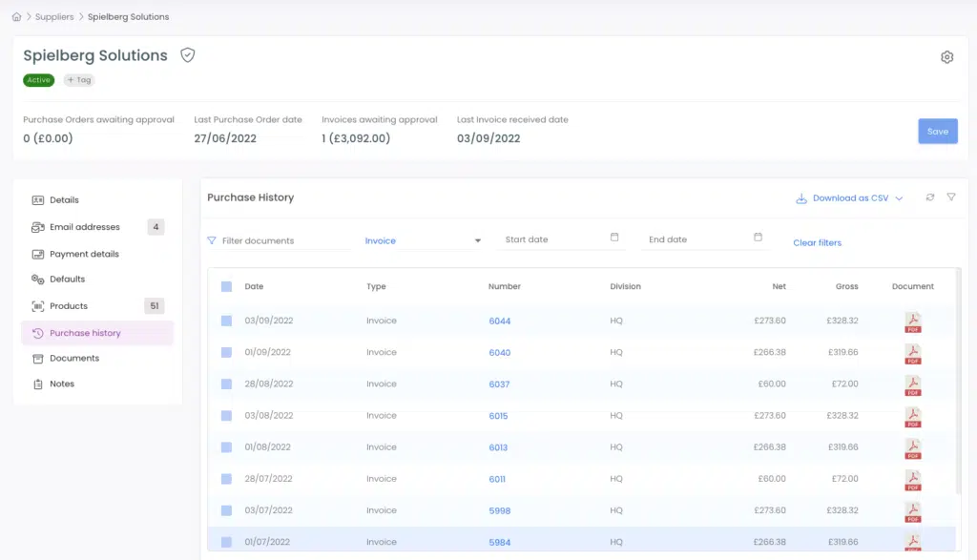Open invoice number 5984 link
This screenshot has height=560, width=977.
pos(499,542)
